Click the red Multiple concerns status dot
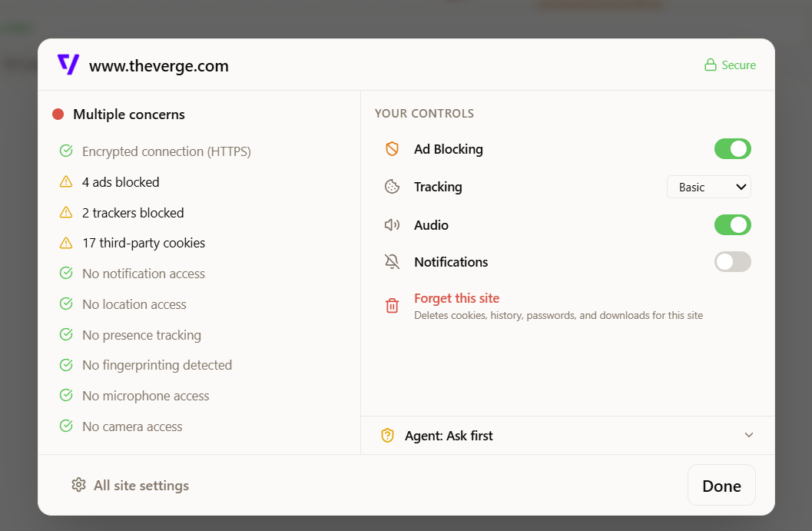 click(x=58, y=114)
